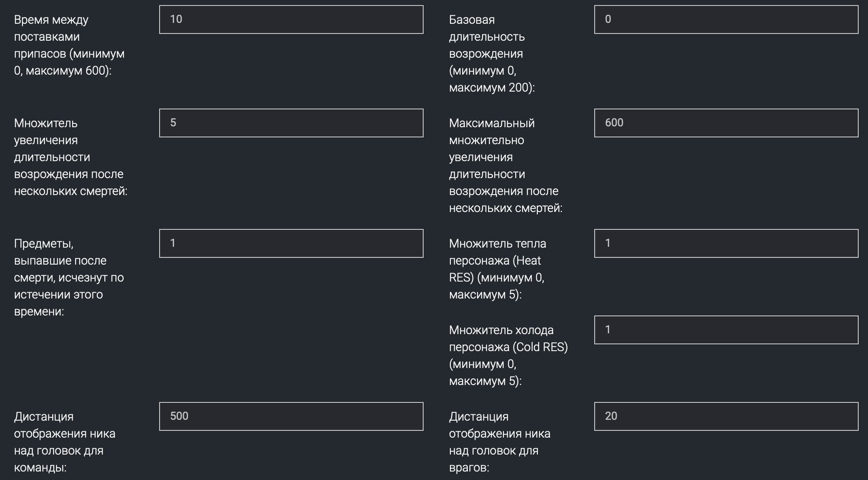
Task: Focus the base respawn duration field showing 0
Action: 726,20
